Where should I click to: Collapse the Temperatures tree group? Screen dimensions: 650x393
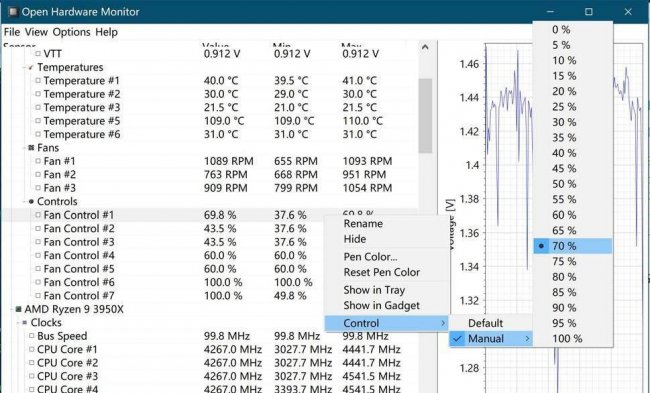pyautogui.click(x=25, y=68)
